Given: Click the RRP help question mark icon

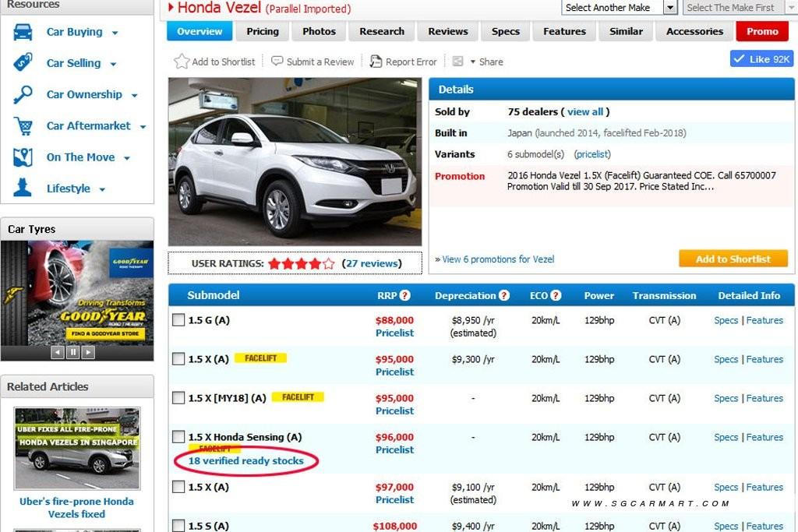Looking at the screenshot, I should coord(405,296).
